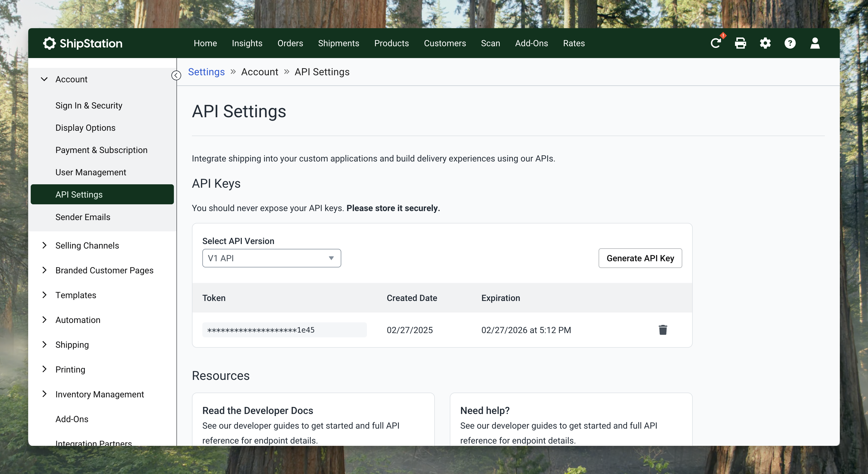Screen dimensions: 868x474
Task: Open User Management in the sidebar
Action: coord(91,172)
